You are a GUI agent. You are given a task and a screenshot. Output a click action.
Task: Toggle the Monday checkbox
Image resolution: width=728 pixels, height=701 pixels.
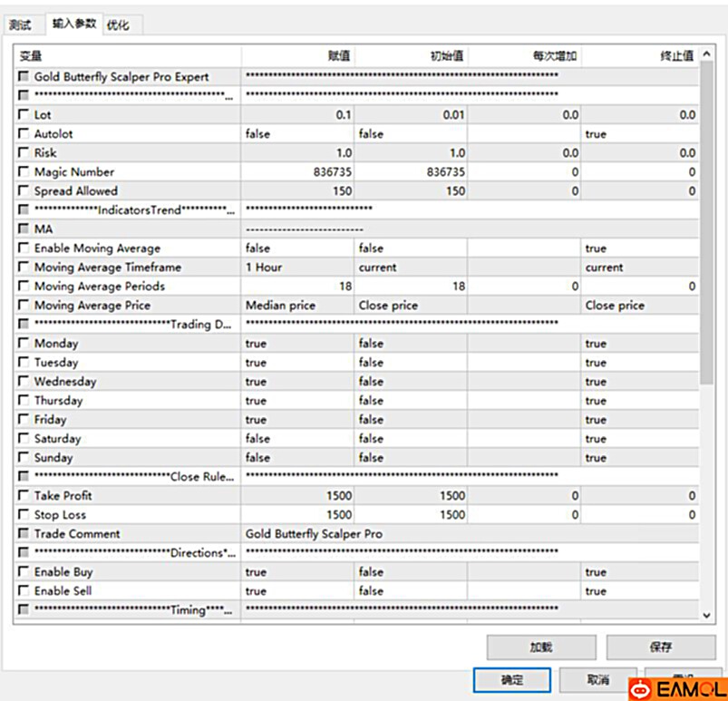click(24, 344)
